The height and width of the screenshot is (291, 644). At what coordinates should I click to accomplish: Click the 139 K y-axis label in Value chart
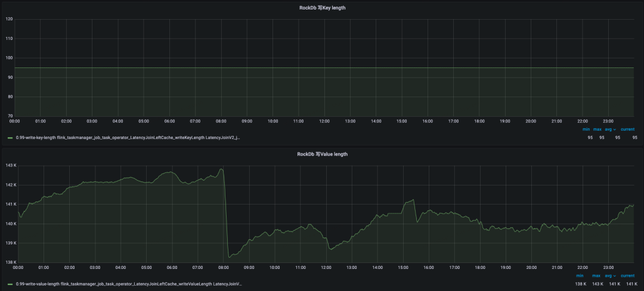tap(11, 243)
